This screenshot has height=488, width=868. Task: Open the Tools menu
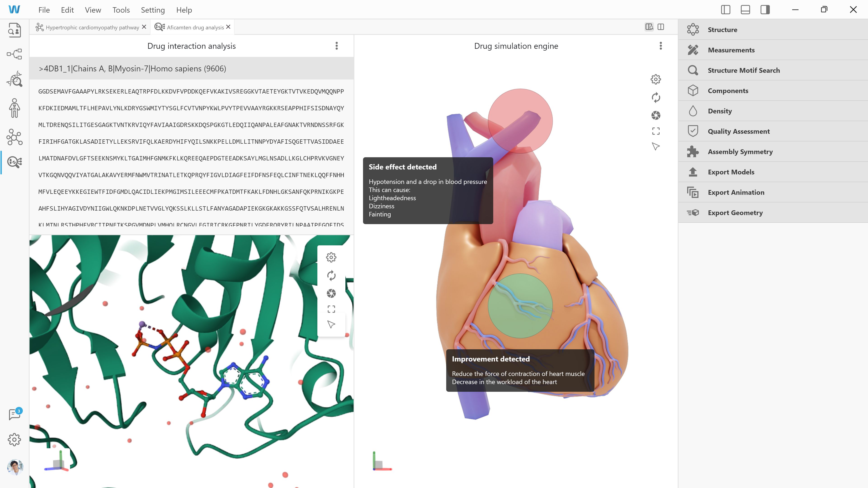pyautogui.click(x=121, y=10)
